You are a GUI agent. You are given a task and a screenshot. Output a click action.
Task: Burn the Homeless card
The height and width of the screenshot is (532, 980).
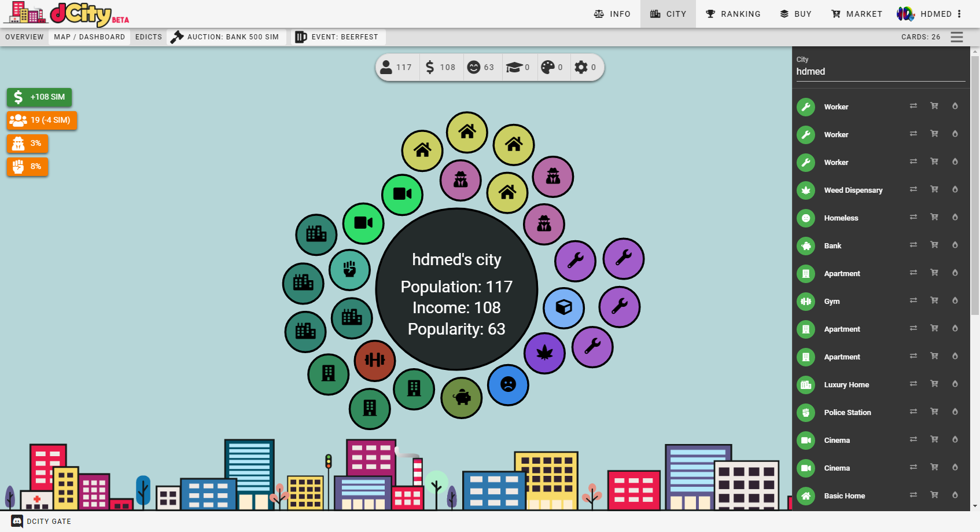955,217
